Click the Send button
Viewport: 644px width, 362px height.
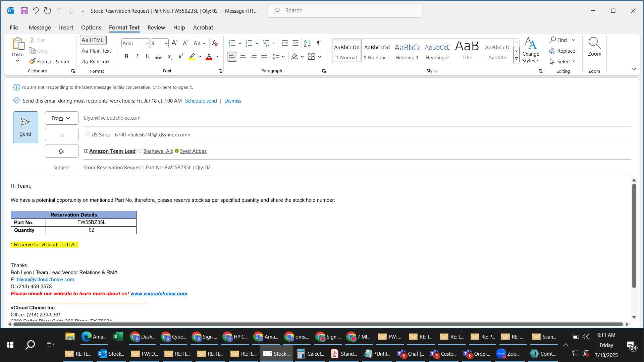(x=25, y=127)
